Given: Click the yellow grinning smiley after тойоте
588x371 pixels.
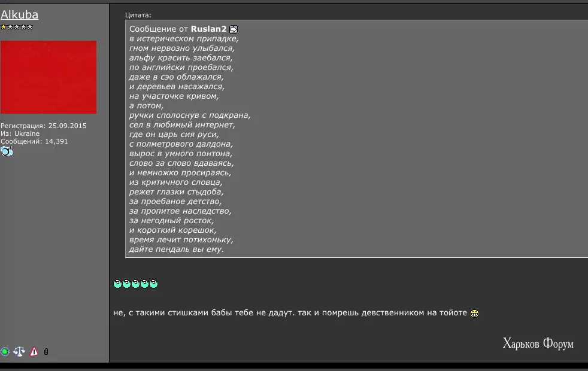Looking at the screenshot, I should coord(474,314).
